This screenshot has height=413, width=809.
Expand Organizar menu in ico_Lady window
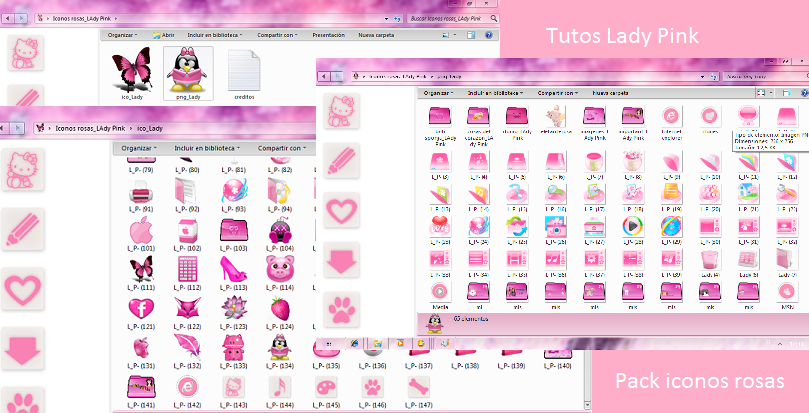click(x=139, y=148)
